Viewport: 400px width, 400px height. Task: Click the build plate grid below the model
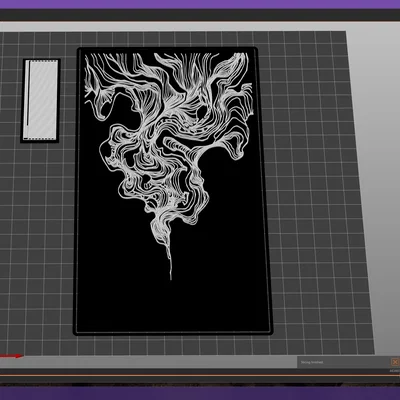[173, 345]
